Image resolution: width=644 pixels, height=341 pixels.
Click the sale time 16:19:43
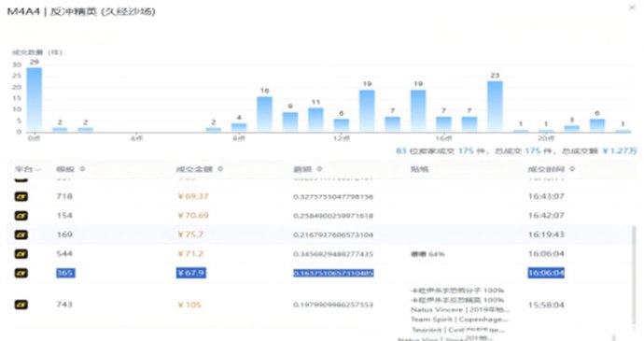[546, 234]
